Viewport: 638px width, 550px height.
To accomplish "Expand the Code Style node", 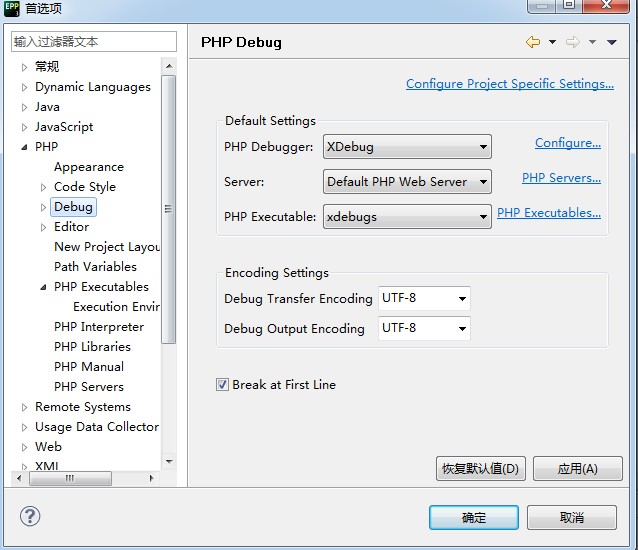I will pos(43,187).
